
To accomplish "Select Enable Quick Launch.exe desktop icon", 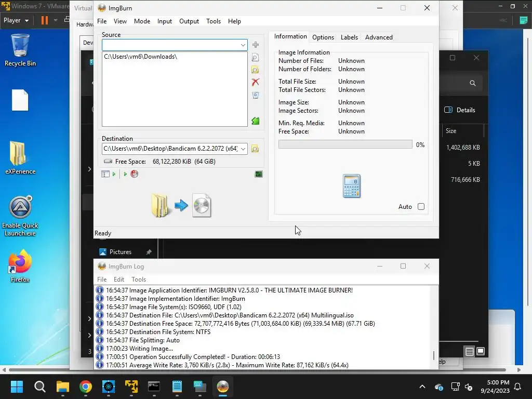I will (20, 216).
